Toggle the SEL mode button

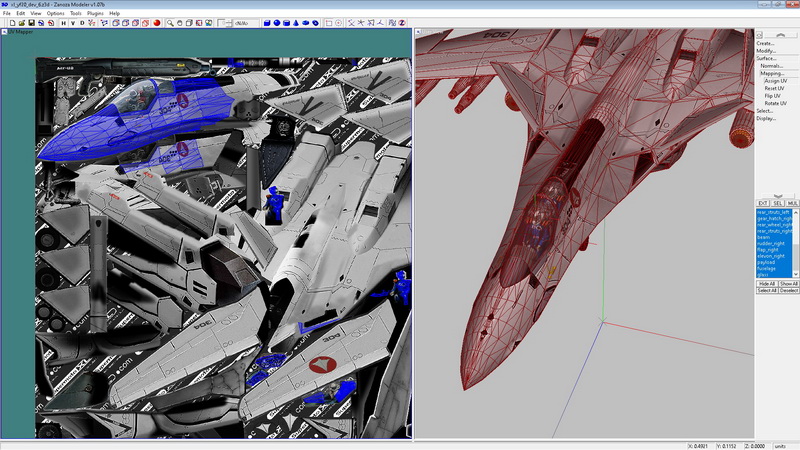777,203
